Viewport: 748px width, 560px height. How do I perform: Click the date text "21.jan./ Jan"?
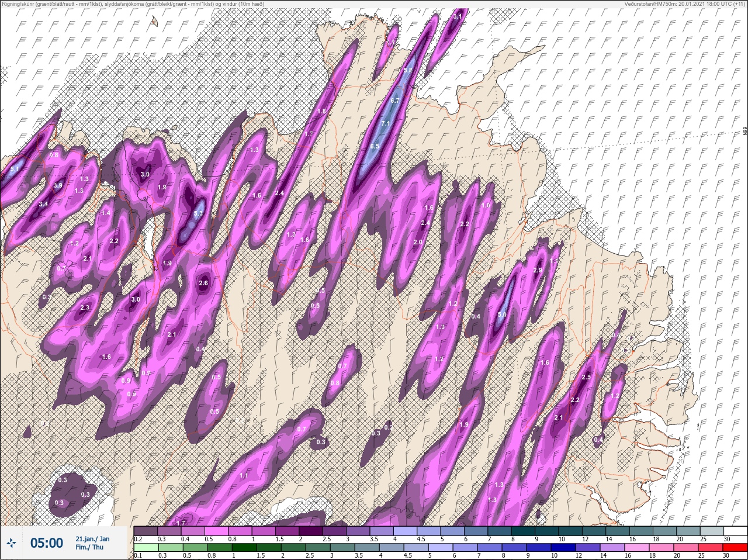click(x=92, y=539)
